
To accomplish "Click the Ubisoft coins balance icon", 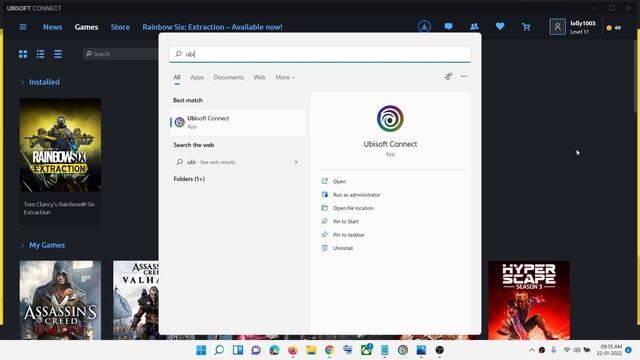I will (x=609, y=28).
